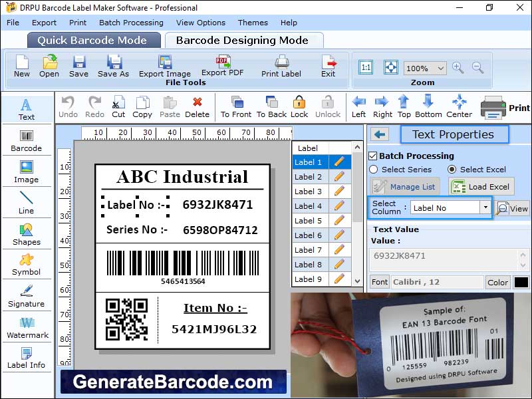Open Label Info in sidebar
The height and width of the screenshot is (399, 532).
(27, 358)
